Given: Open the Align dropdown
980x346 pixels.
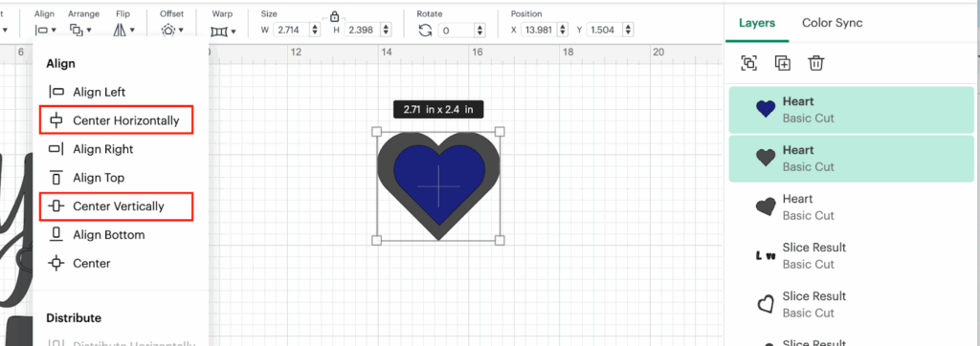Looking at the screenshot, I should point(46,30).
